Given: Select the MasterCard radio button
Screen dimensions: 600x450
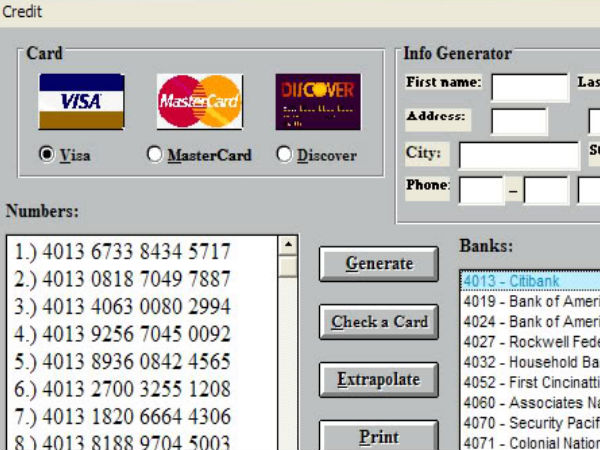Looking at the screenshot, I should click(154, 155).
